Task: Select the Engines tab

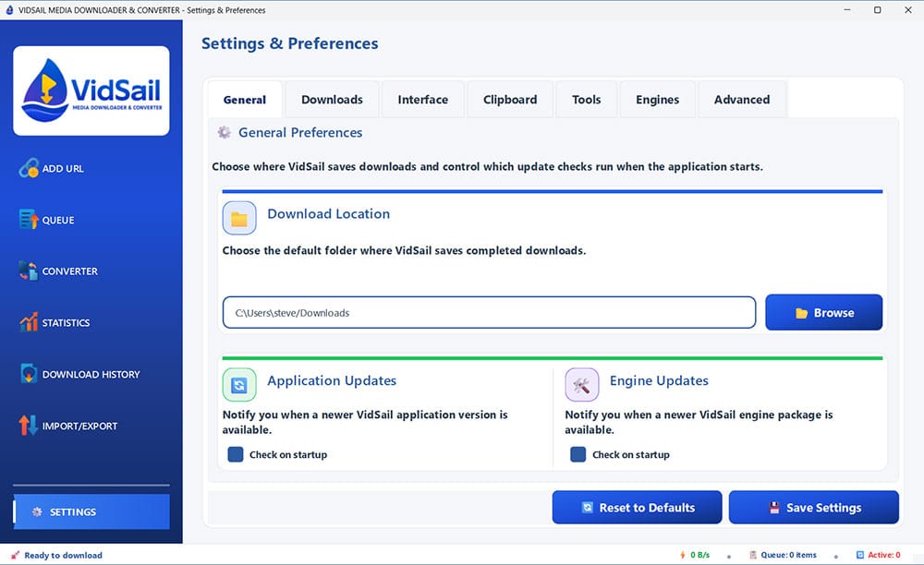Action: point(657,100)
